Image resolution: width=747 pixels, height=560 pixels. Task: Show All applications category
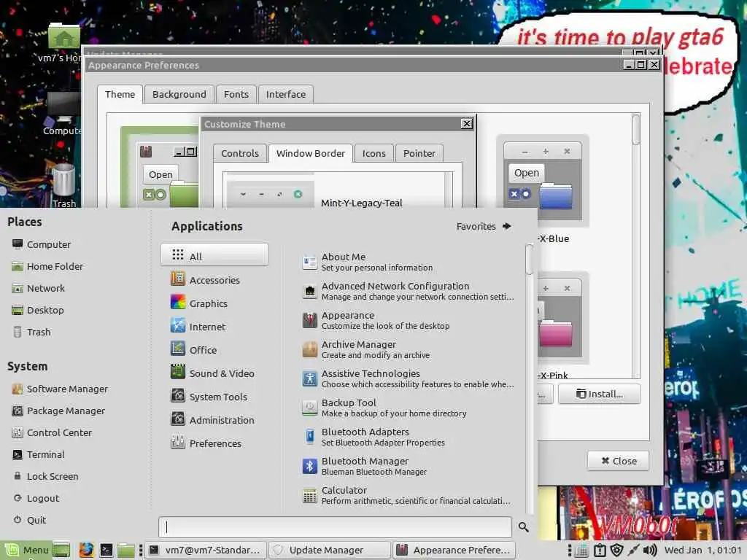(214, 255)
